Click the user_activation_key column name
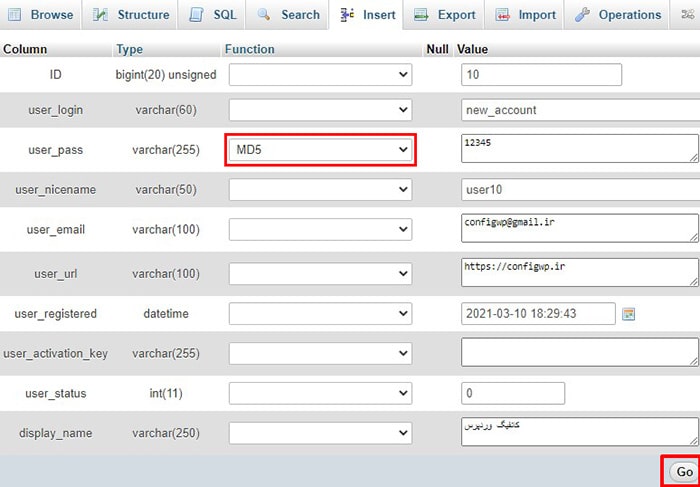Viewport: 700px width, 487px height. point(55,354)
